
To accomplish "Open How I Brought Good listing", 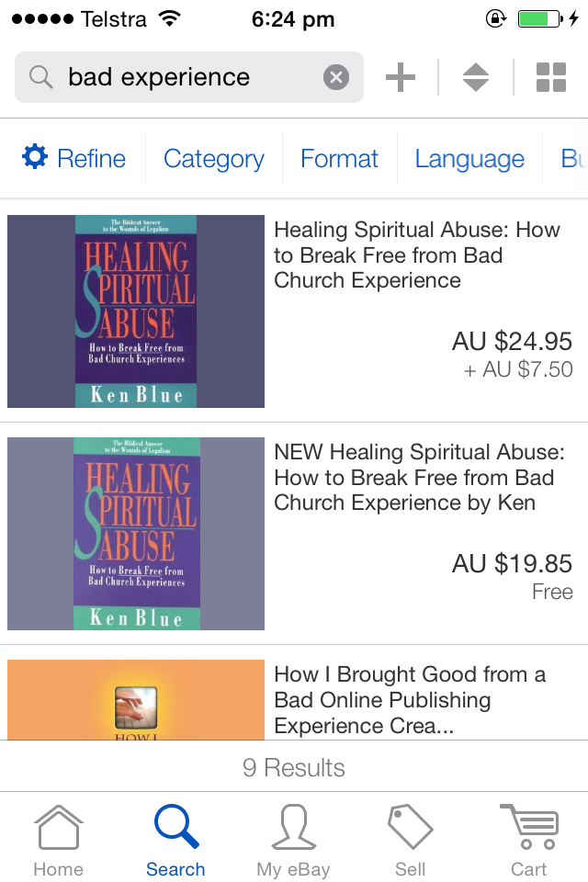I will click(410, 700).
